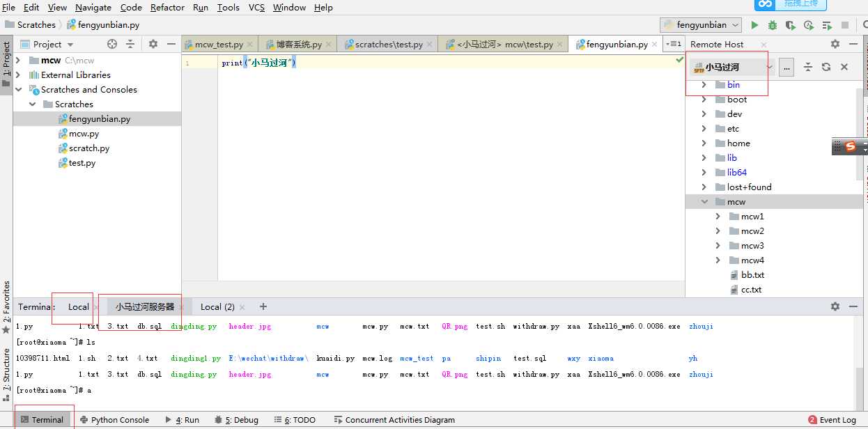Open the Project view dropdown
Screen dimensions: 868x429
(47, 44)
